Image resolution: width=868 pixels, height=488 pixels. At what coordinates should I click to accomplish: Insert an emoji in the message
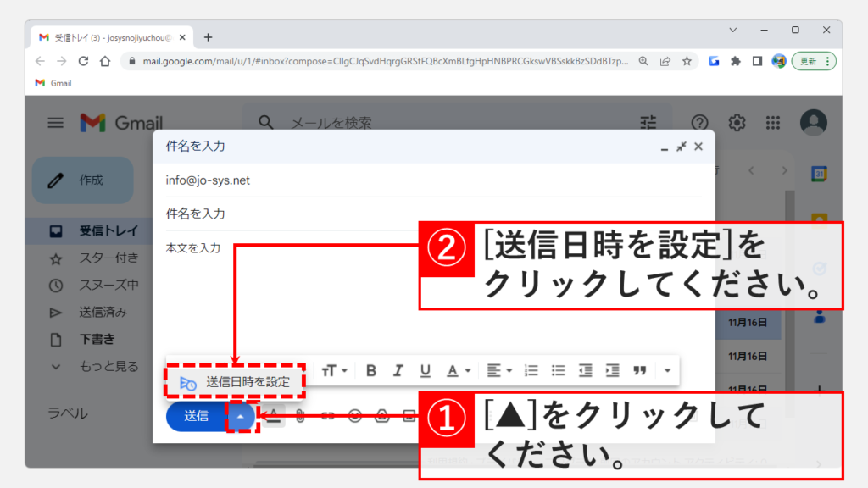point(355,416)
